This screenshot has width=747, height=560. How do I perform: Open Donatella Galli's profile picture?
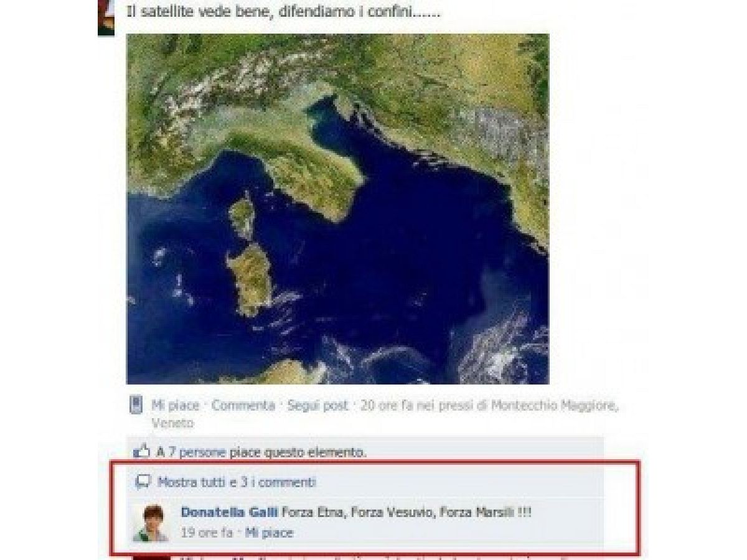point(151,522)
